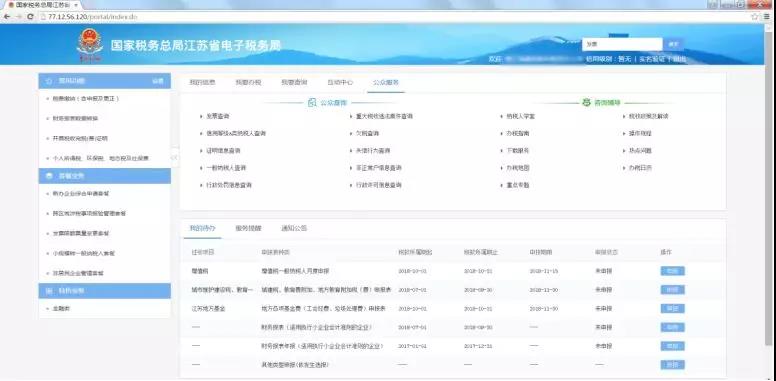Screen dimensions: 776x381
Task: Open 办税指南 link
Action: pos(518,134)
